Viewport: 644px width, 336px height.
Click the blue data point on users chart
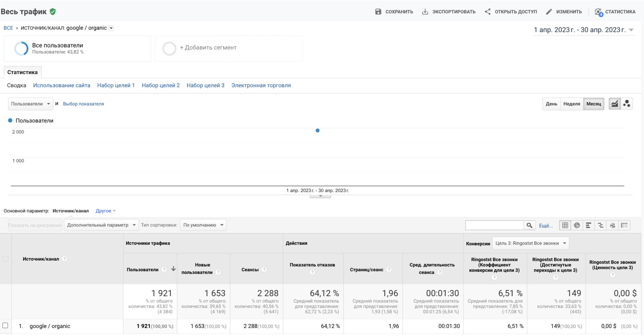coord(318,130)
